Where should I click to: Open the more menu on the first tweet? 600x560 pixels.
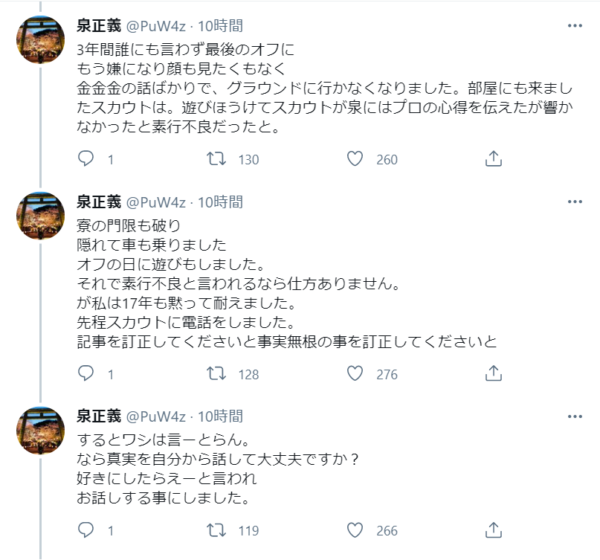(x=571, y=26)
